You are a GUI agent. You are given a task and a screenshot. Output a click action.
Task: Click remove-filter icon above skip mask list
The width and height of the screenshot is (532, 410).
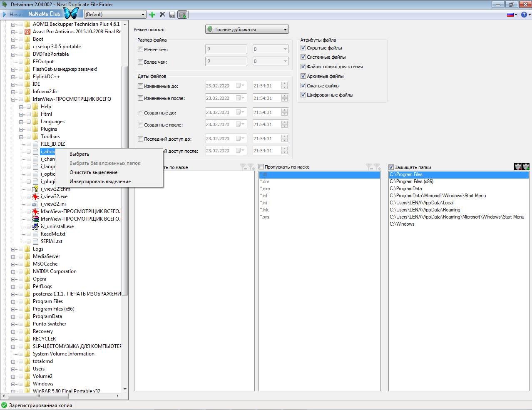coord(369,167)
